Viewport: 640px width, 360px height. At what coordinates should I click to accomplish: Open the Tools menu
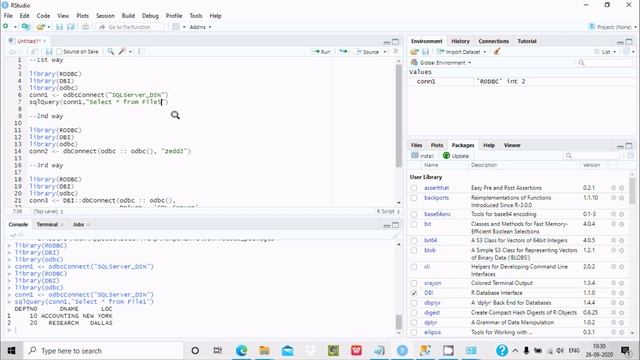[x=196, y=16]
